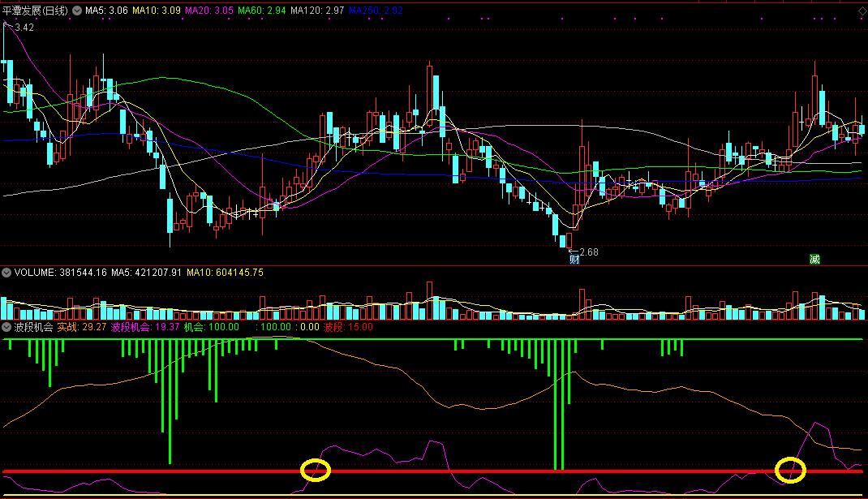Viewport: 868px width, 499px height.
Task: Open the VOLUME panel dropdown arrow
Action: coord(6,273)
